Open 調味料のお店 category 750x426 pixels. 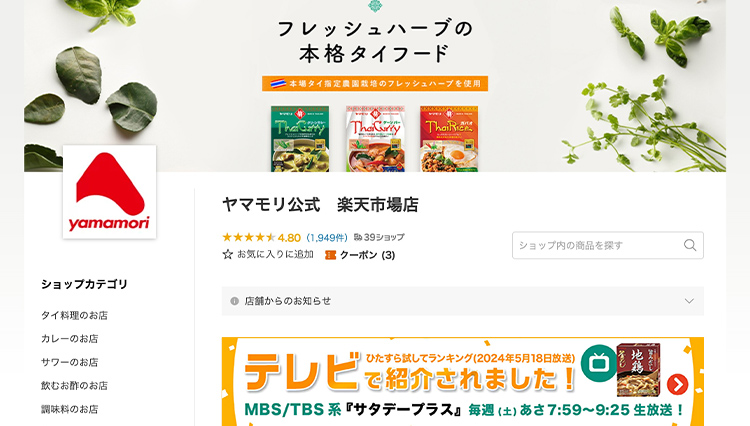69,409
